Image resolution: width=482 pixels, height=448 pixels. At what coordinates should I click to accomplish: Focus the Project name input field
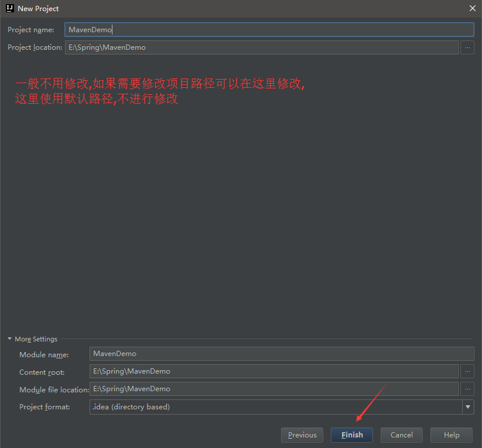click(x=269, y=30)
